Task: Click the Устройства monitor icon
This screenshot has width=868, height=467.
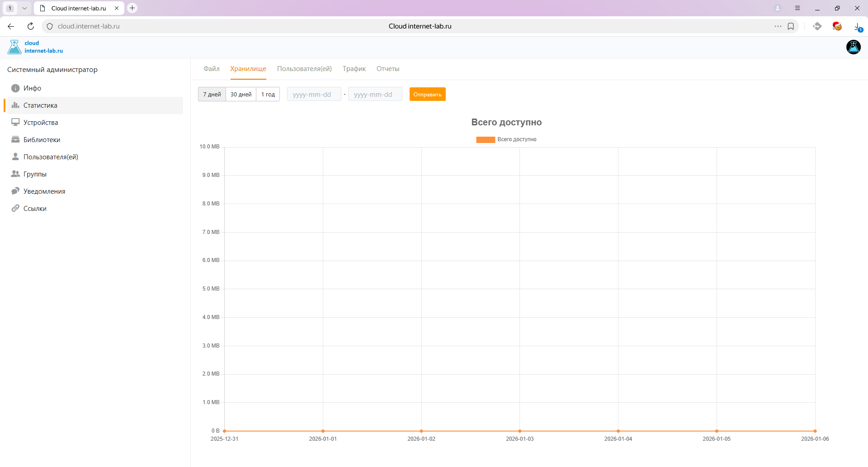Action: [15, 123]
